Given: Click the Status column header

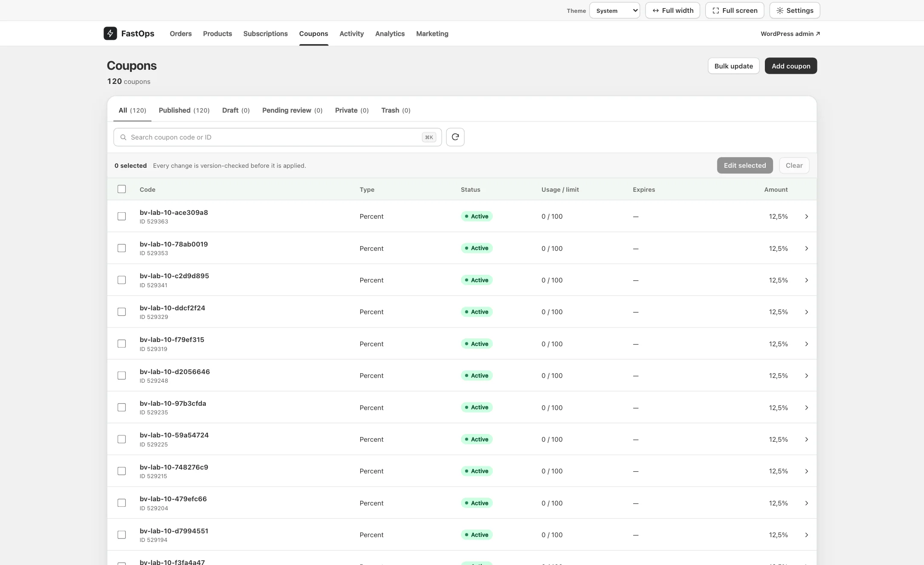Looking at the screenshot, I should (470, 190).
